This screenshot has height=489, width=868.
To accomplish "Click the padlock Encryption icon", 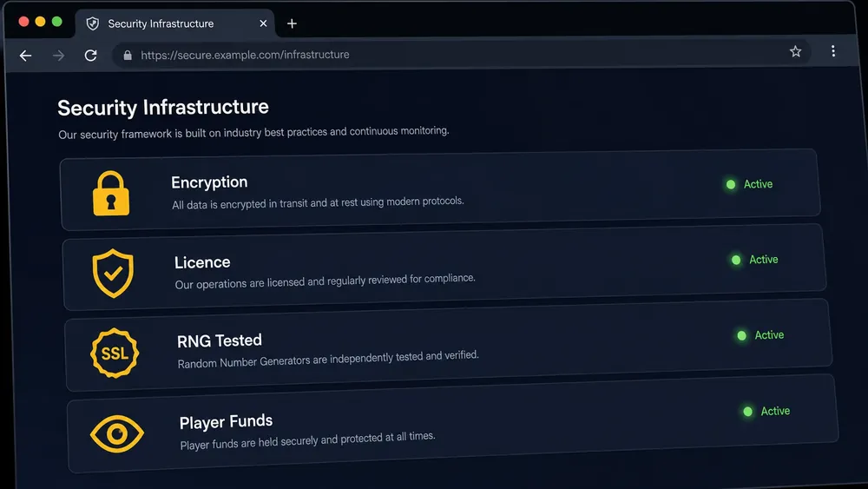I will tap(111, 194).
